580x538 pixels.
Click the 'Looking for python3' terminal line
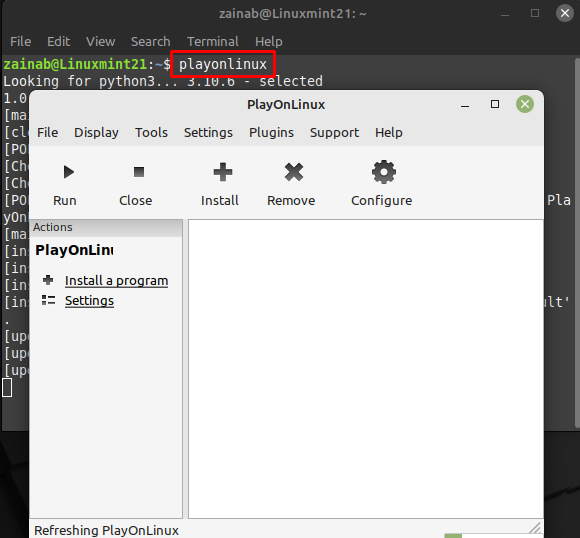[163, 81]
